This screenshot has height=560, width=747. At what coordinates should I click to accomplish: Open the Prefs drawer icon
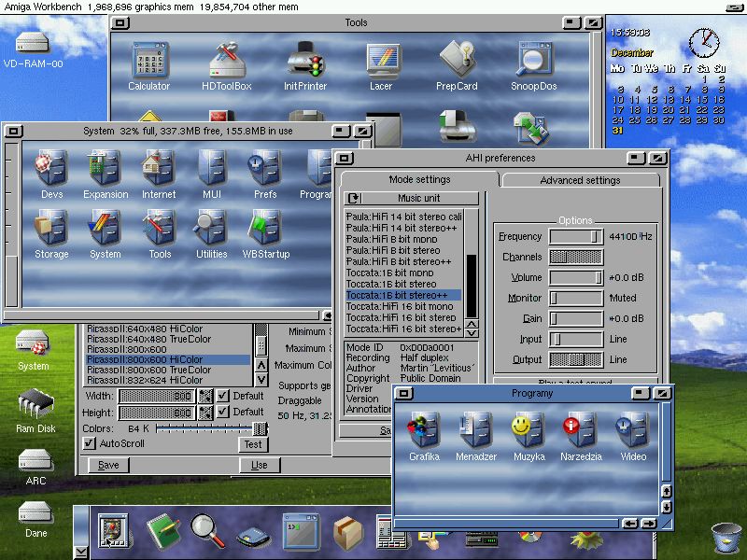click(265, 168)
